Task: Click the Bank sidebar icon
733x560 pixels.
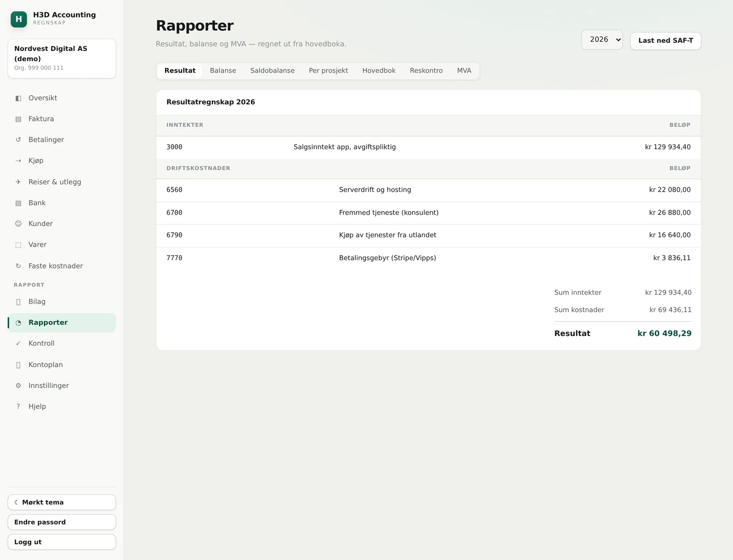Action: pyautogui.click(x=18, y=203)
